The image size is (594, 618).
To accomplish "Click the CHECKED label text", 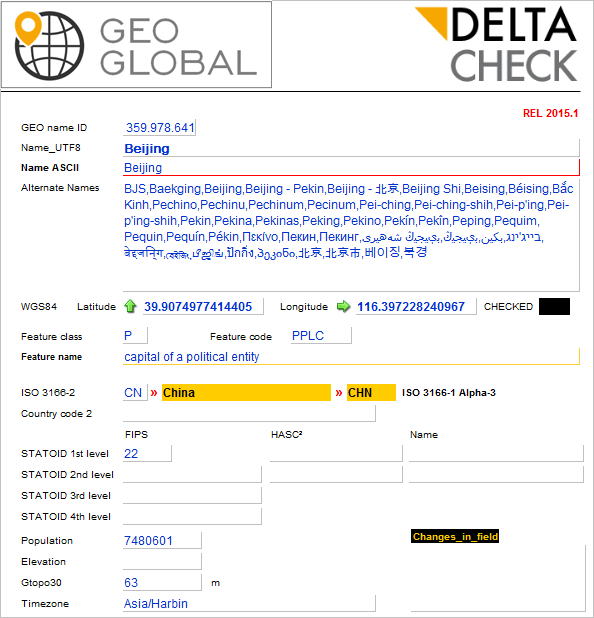I will pyautogui.click(x=508, y=307).
